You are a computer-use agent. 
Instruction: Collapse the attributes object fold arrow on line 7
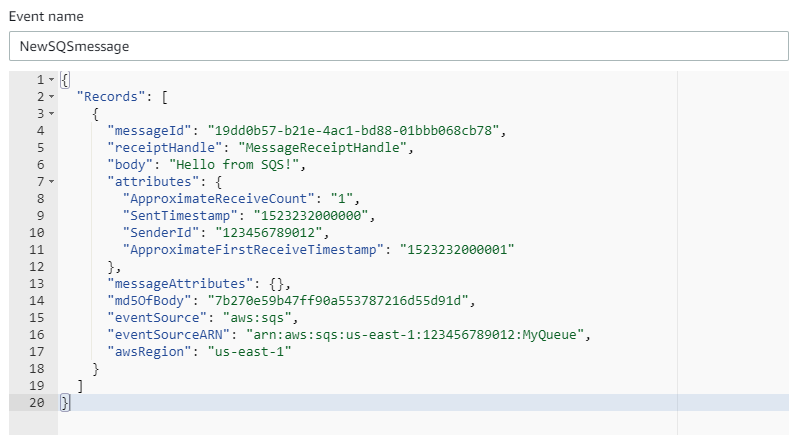pos(51,182)
